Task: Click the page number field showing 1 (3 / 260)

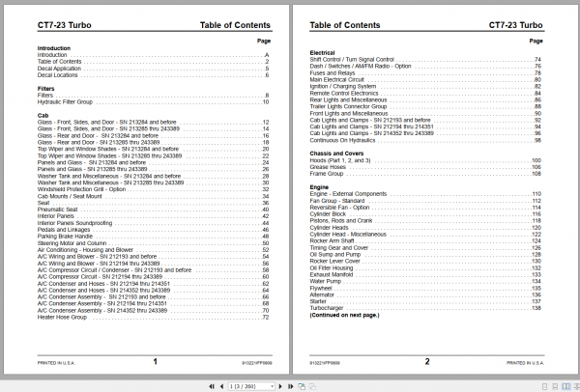Action: tap(249, 386)
